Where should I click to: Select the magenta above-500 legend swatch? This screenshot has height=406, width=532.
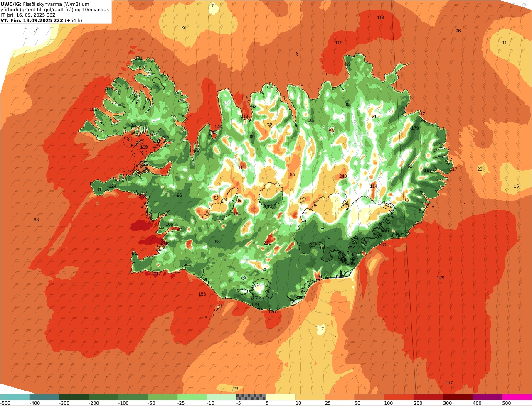tap(517, 397)
